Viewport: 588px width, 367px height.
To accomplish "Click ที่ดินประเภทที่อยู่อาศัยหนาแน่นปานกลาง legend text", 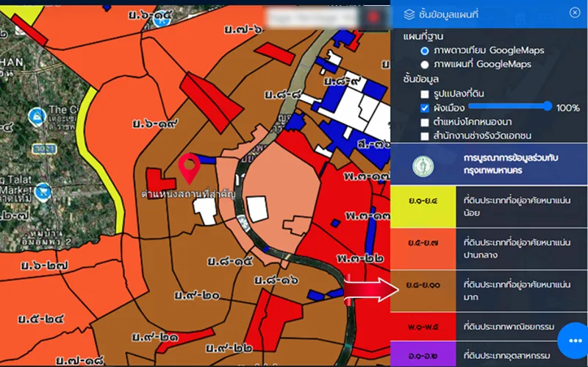I will [x=517, y=249].
